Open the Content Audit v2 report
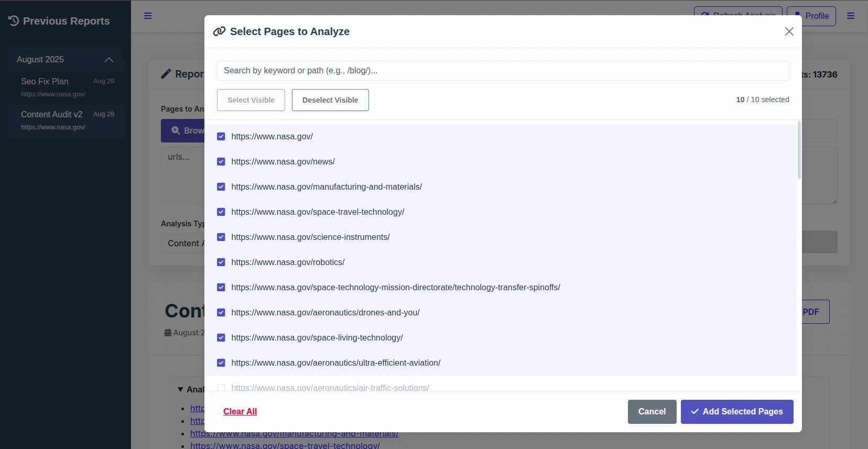This screenshot has height=449, width=868. pyautogui.click(x=66, y=121)
